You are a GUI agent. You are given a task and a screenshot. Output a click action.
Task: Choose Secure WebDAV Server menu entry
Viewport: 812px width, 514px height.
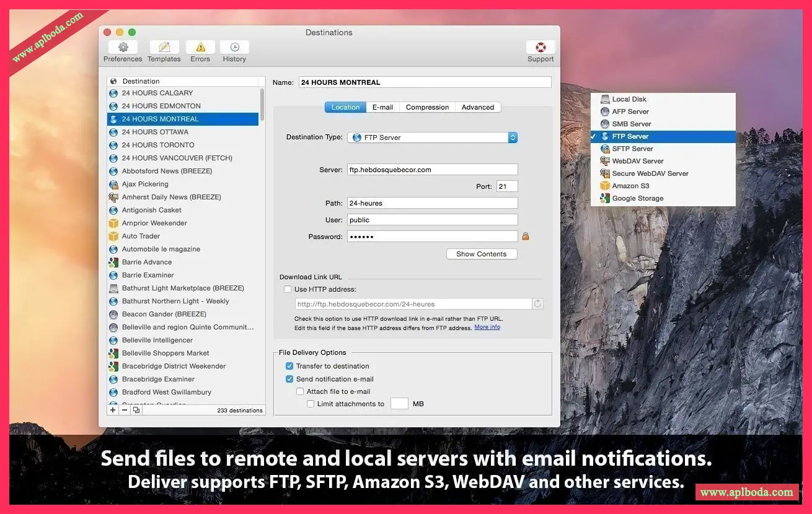click(663, 173)
